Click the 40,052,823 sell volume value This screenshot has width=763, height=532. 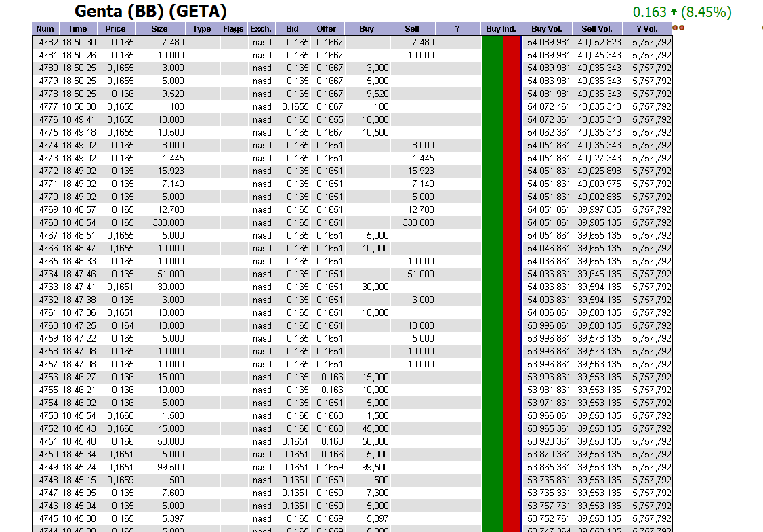point(599,42)
